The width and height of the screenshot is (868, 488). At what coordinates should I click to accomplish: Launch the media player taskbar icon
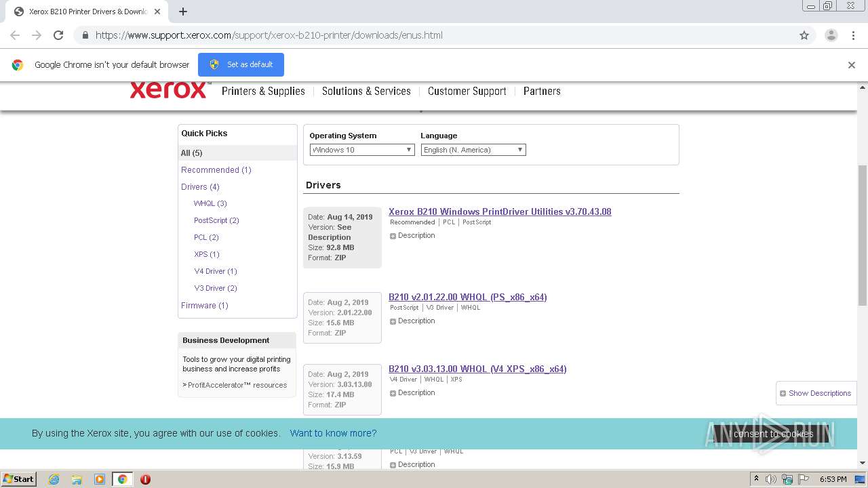tap(100, 479)
